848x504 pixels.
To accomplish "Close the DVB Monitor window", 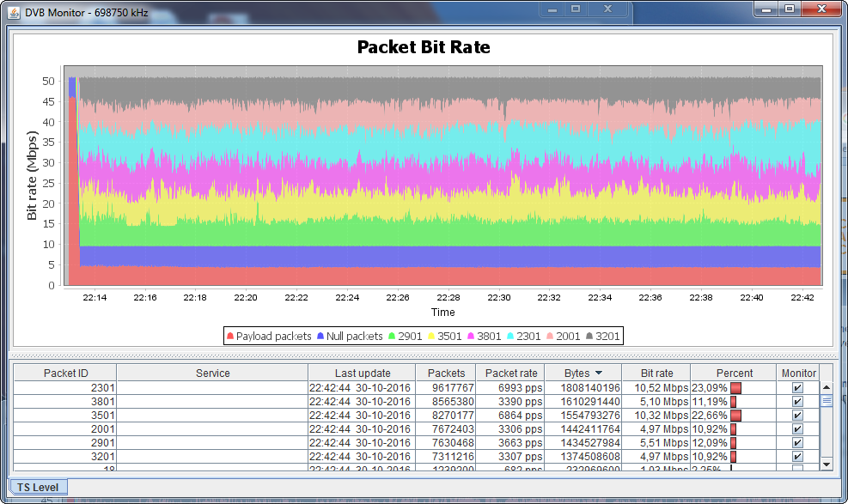I will pos(821,9).
